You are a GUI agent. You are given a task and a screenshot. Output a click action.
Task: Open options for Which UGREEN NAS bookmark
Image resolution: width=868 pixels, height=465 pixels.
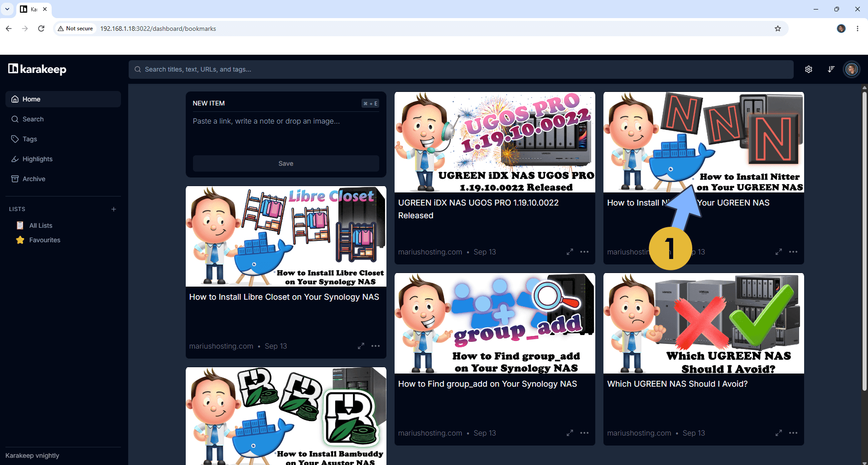[x=793, y=433]
